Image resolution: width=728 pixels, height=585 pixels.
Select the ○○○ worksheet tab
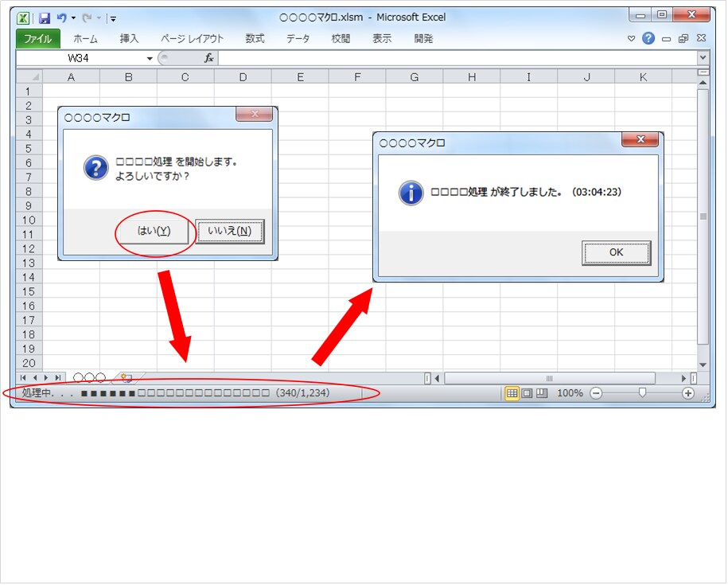(x=90, y=378)
